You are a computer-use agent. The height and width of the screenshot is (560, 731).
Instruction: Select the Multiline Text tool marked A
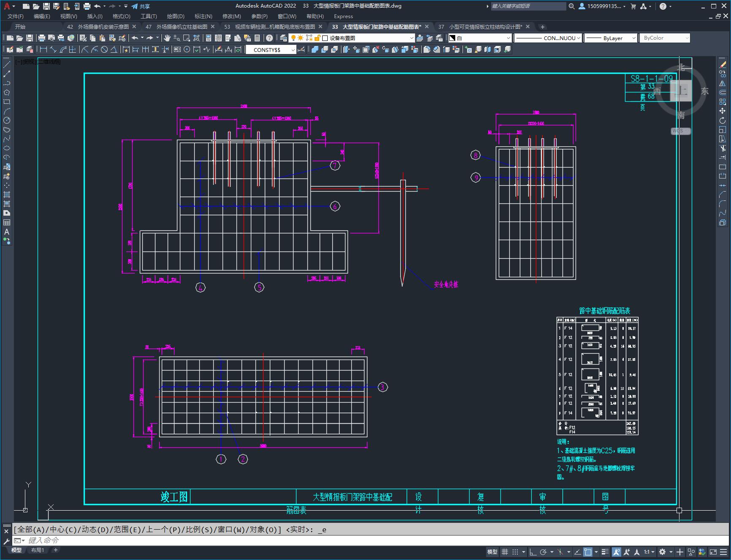pos(7,232)
